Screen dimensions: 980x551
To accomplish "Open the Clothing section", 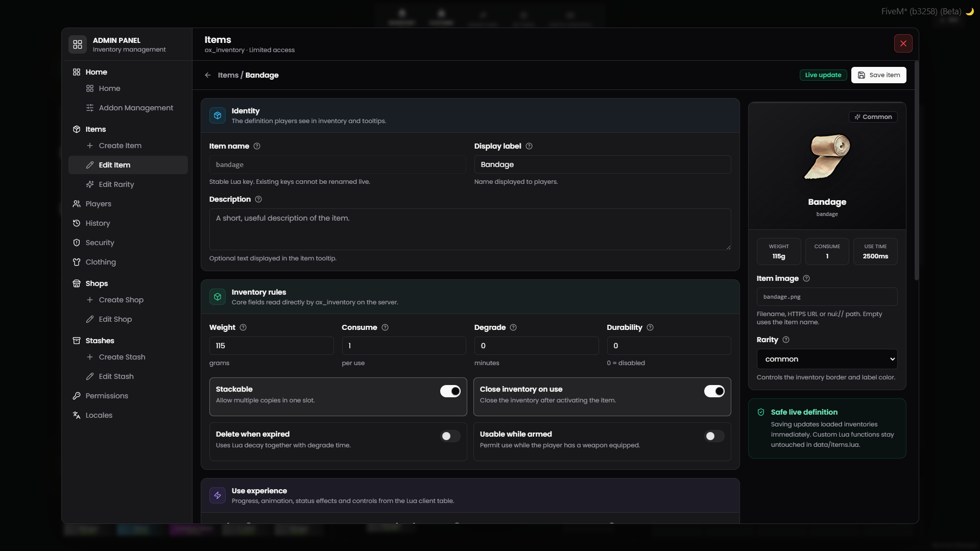I will [128, 262].
